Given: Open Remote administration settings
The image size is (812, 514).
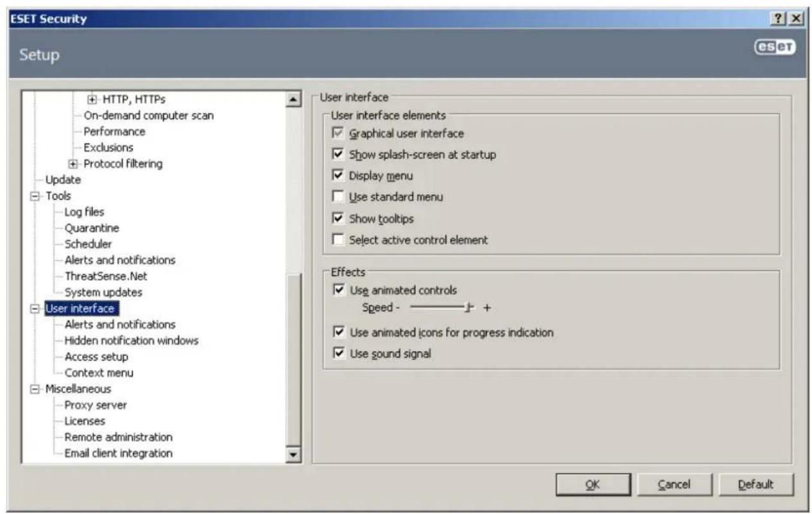Looking at the screenshot, I should pyautogui.click(x=118, y=437).
